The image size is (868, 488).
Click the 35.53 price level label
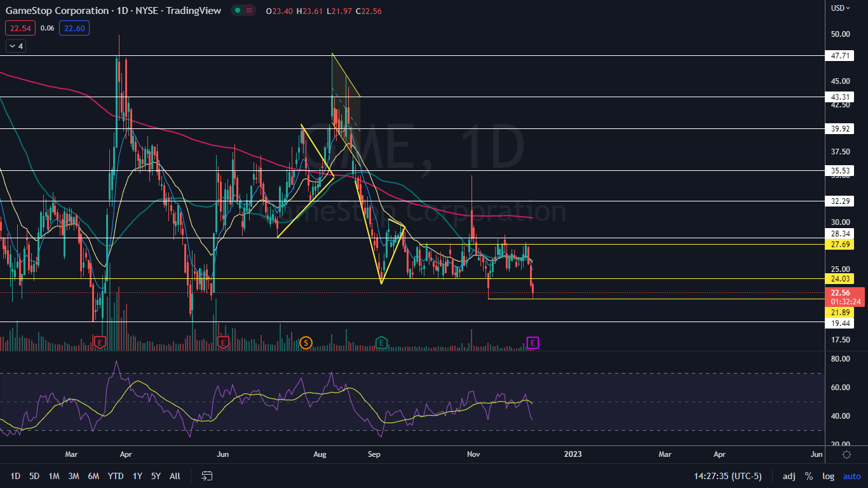(x=841, y=171)
